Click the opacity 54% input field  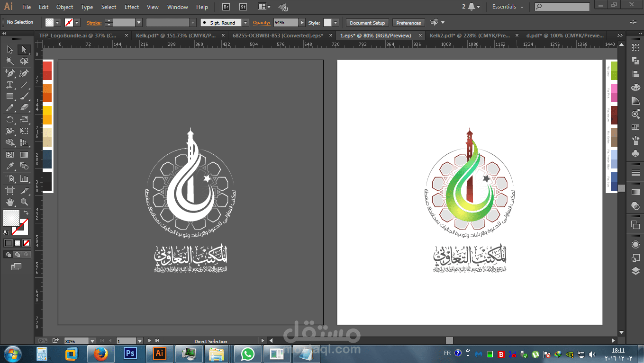[286, 23]
